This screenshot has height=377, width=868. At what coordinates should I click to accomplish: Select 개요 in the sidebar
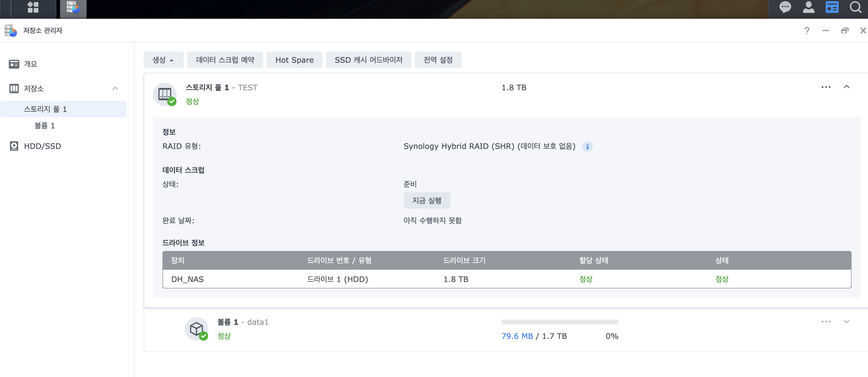pyautogui.click(x=30, y=64)
